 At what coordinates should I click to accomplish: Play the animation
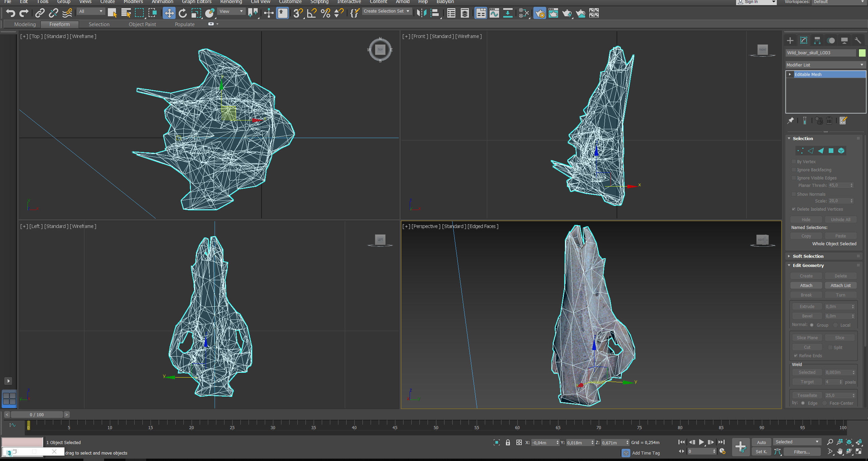click(x=702, y=442)
